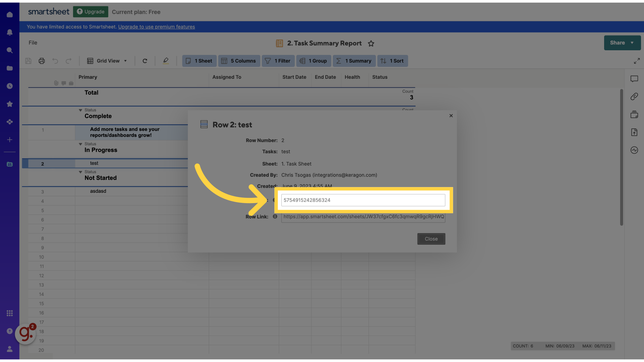The width and height of the screenshot is (644, 362).
Task: Open Activity Log icon on right
Action: click(634, 150)
